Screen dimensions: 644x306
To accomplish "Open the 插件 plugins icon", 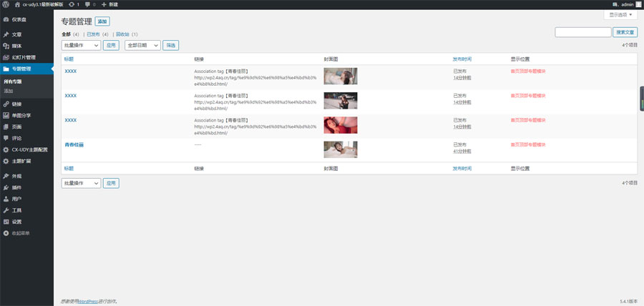I will pyautogui.click(x=6, y=187).
